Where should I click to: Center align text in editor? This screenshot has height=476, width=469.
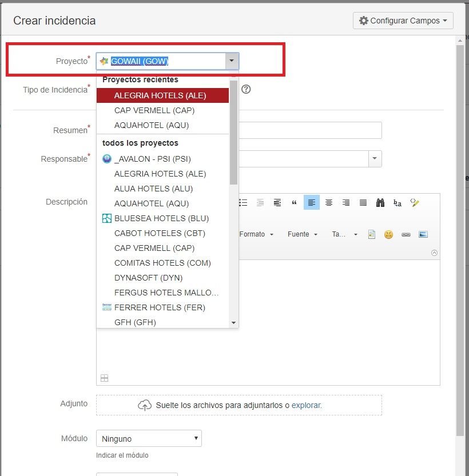329,202
